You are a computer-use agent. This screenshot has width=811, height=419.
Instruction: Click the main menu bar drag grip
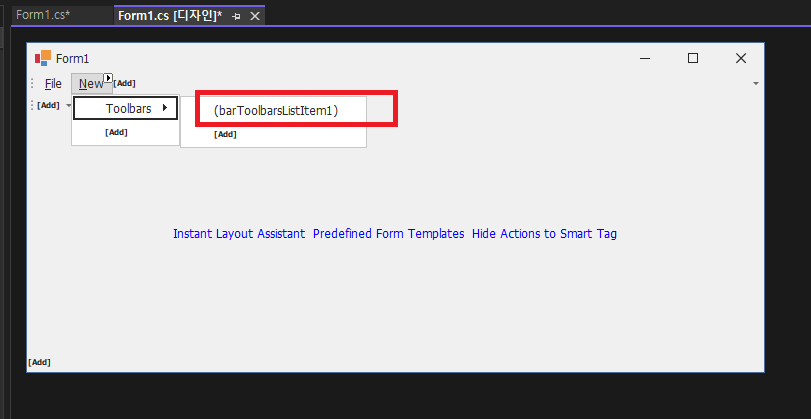coord(32,83)
